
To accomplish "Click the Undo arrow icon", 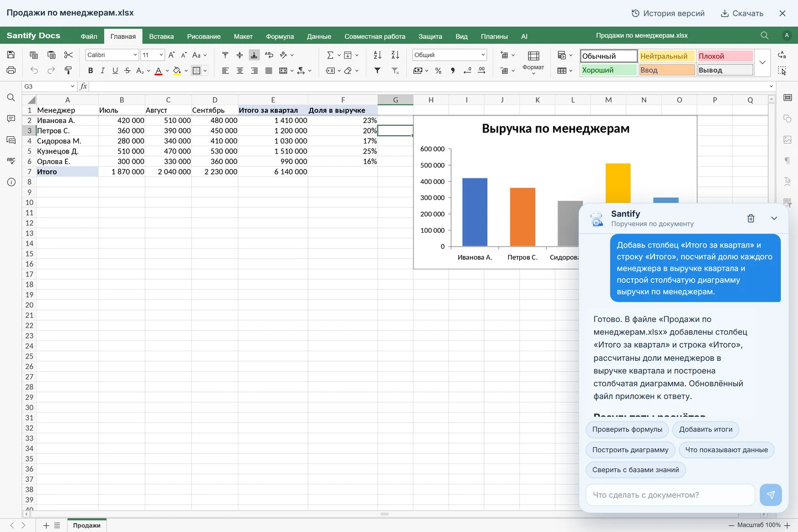I will (34, 70).
